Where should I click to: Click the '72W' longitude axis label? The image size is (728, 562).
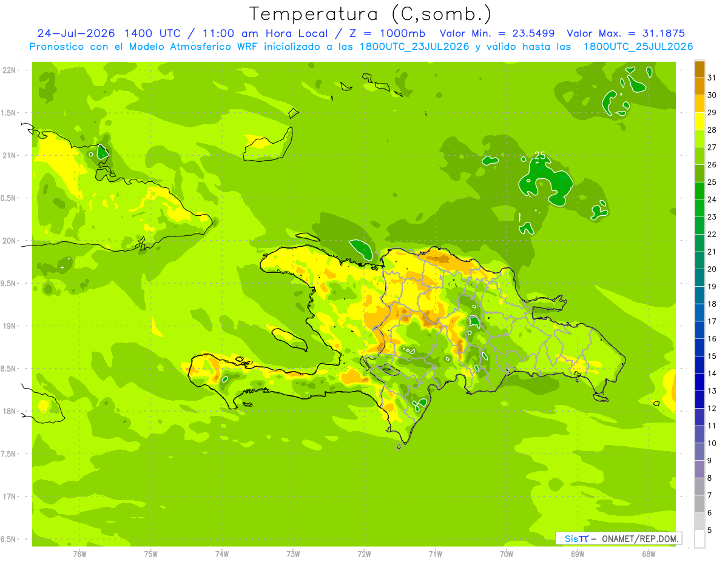point(364,554)
